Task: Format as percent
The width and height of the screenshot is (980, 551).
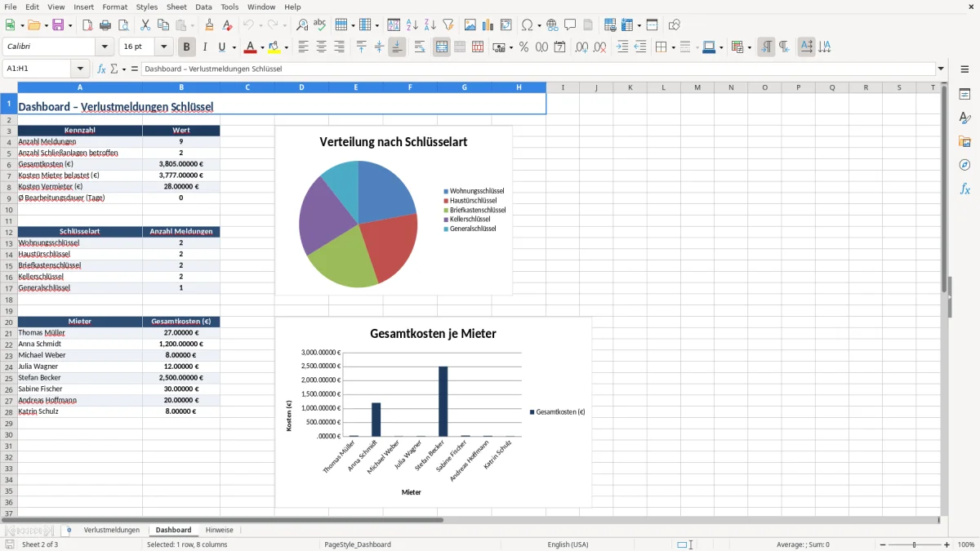Action: 524,47
